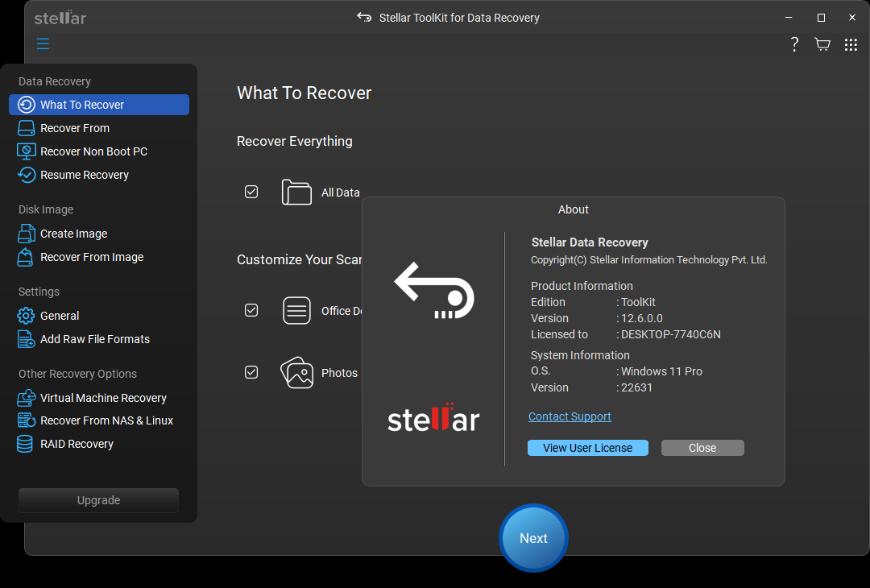Image resolution: width=870 pixels, height=588 pixels.
Task: Click the Stellar Data Recovery heading
Action: click(x=590, y=242)
